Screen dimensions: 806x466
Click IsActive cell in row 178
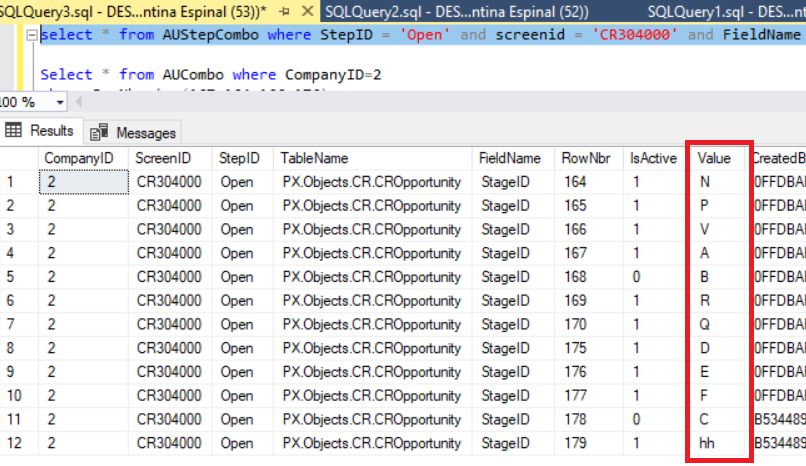coord(654,419)
